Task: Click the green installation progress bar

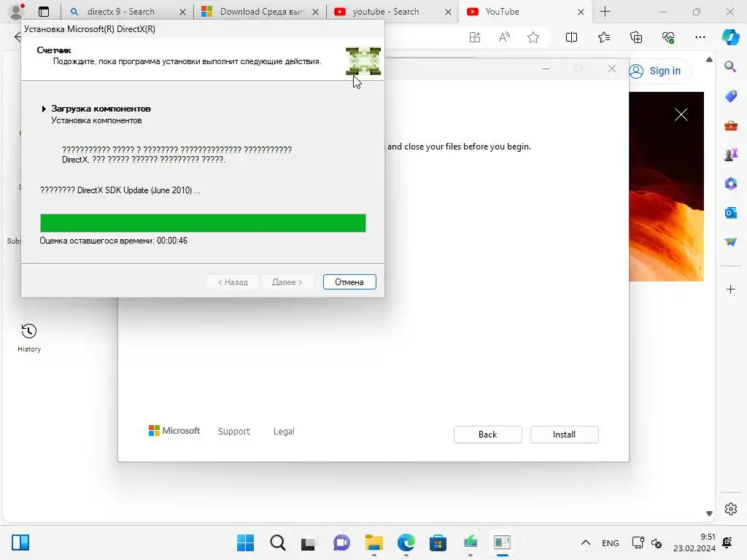Action: [x=203, y=223]
